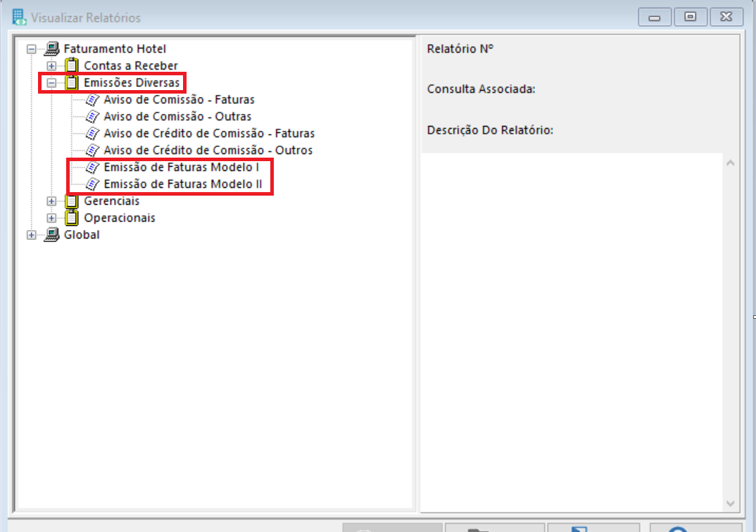
Task: Click description scrollbar up arrow
Action: (x=731, y=163)
